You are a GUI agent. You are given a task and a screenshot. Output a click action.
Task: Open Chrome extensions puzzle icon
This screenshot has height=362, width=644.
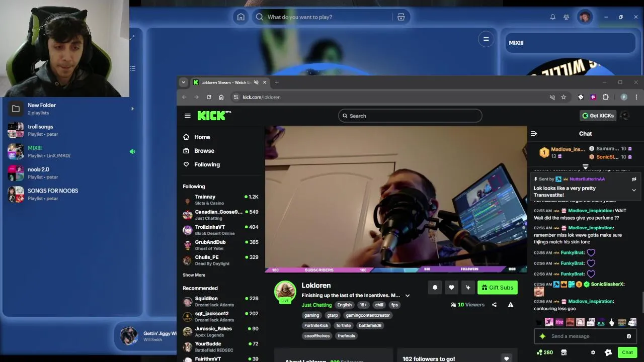click(606, 97)
